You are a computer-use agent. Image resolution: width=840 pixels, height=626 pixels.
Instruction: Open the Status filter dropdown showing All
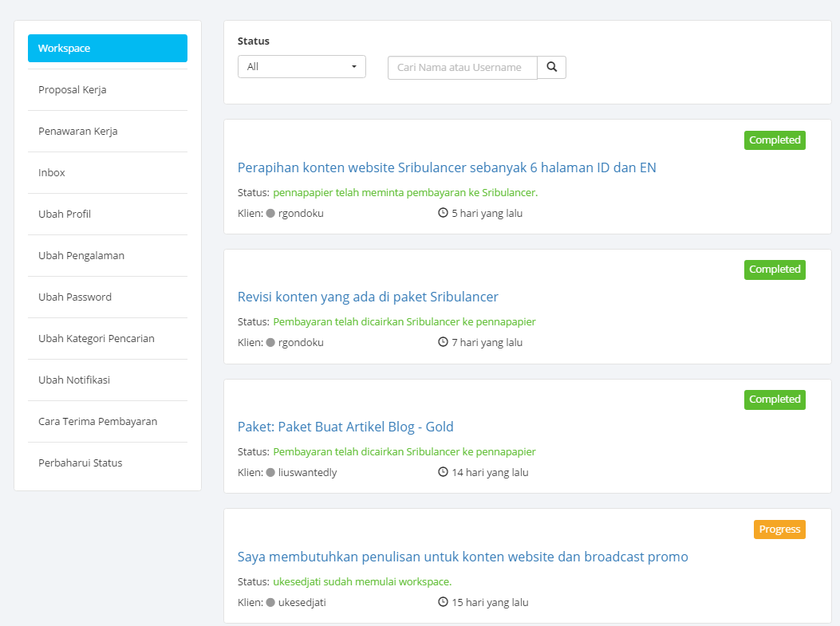(x=302, y=67)
